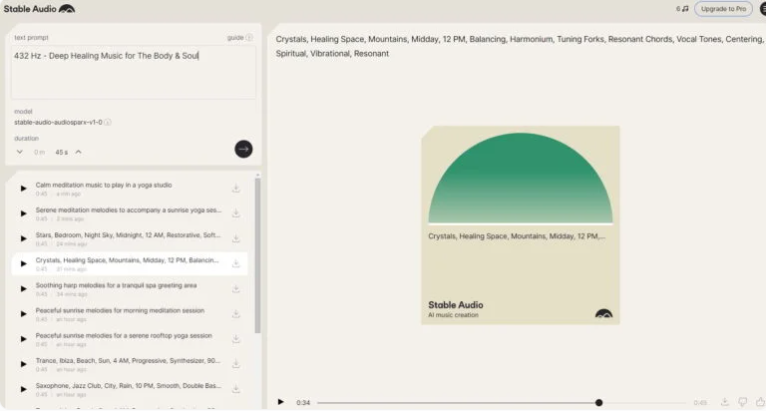Play the Saxophone, Jazz Club track

coord(23,389)
